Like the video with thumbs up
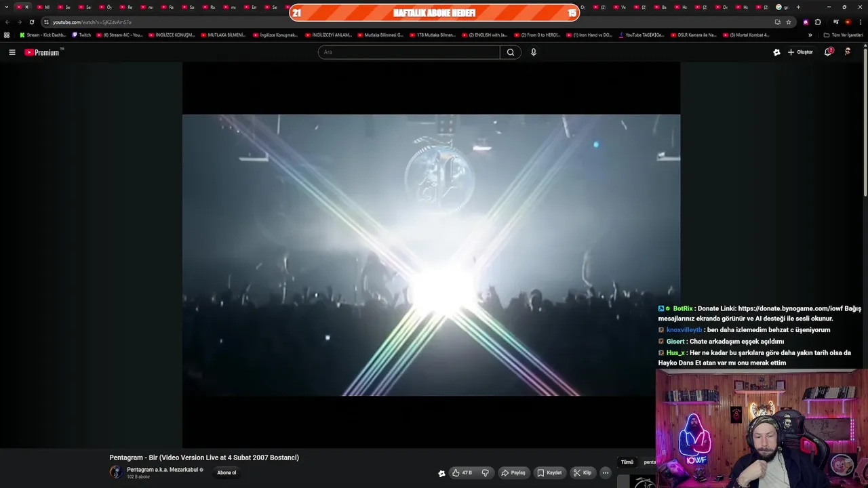The height and width of the screenshot is (488, 868). click(462, 473)
